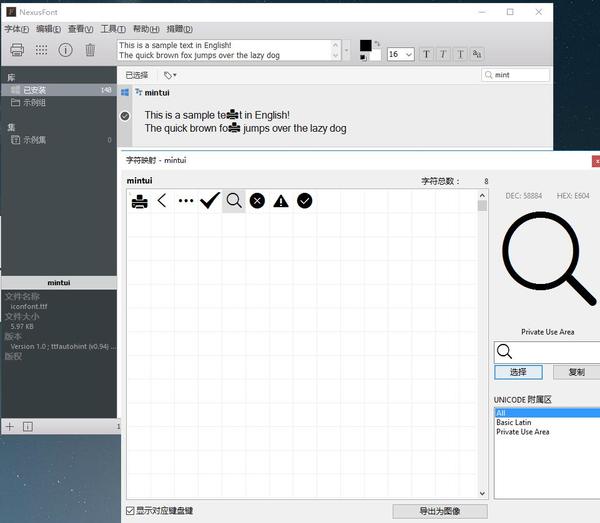This screenshot has height=523, width=600.
Task: Toggle bold T style button
Action: click(426, 54)
